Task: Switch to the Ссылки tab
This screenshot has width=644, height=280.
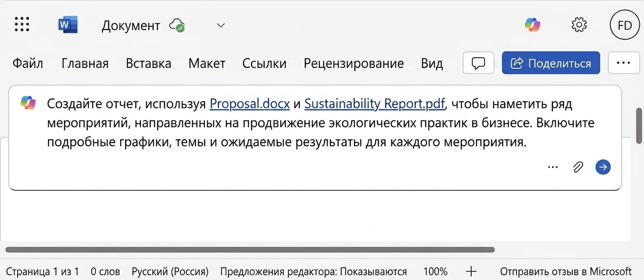Action: click(x=264, y=63)
